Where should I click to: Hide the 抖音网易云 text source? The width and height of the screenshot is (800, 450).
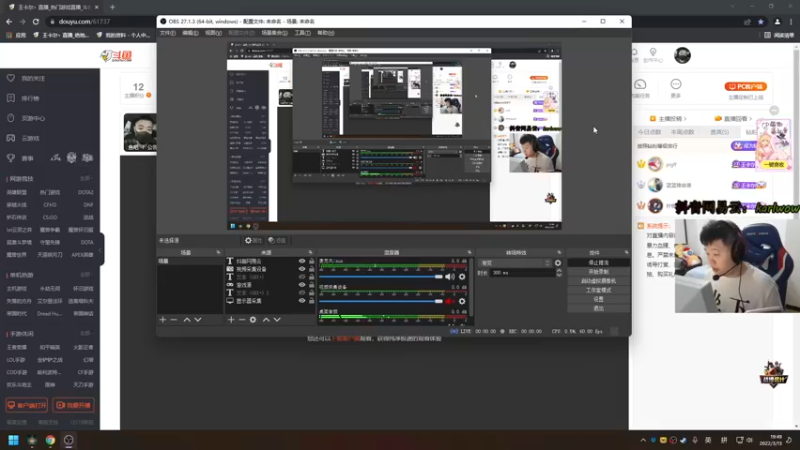(x=302, y=261)
